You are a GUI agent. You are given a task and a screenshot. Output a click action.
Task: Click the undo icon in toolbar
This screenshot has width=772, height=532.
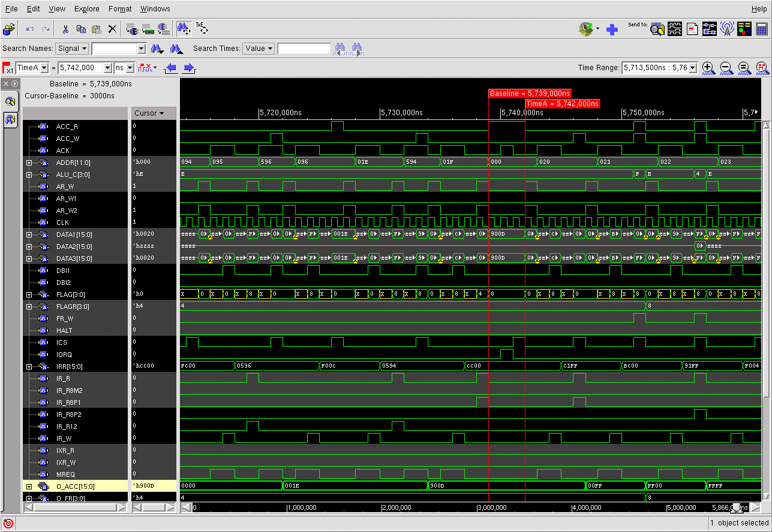[30, 29]
